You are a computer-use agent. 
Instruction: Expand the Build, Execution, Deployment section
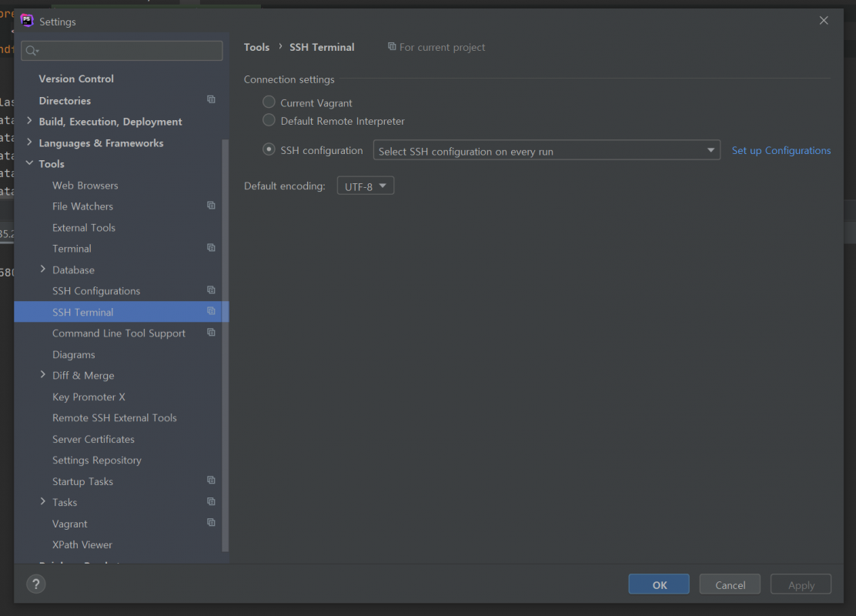[29, 121]
